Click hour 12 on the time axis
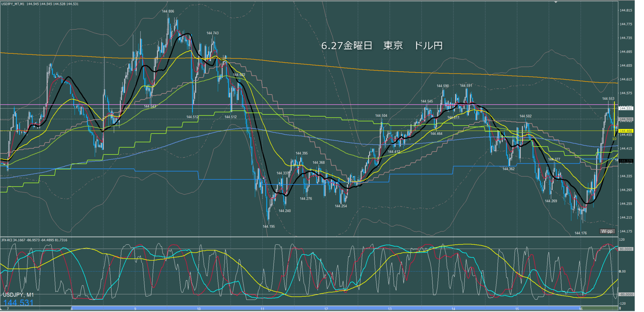 tap(326, 309)
